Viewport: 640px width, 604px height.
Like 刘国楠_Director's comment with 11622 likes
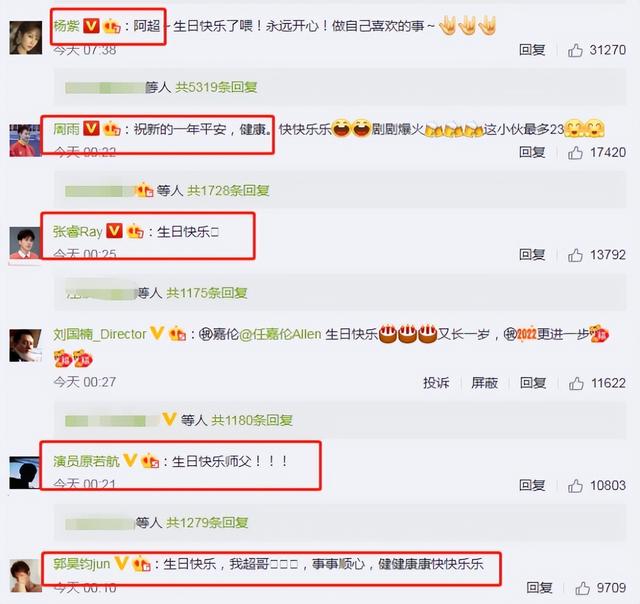click(x=576, y=383)
